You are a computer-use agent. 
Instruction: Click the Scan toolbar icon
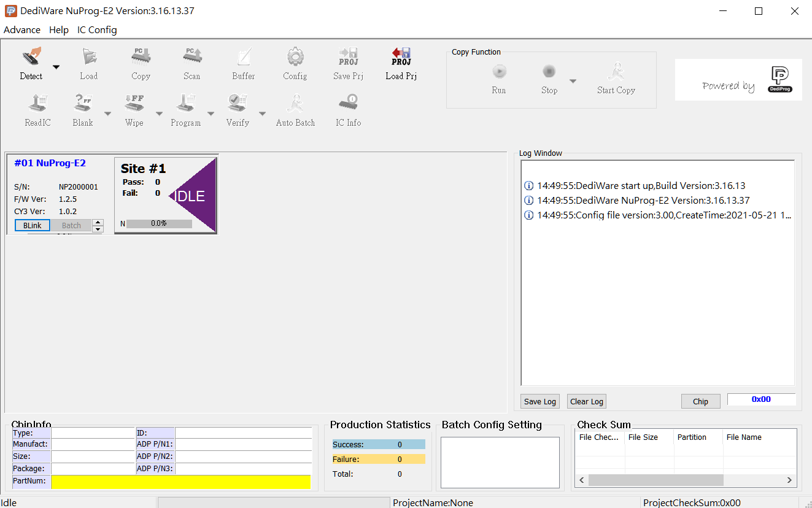pyautogui.click(x=192, y=57)
